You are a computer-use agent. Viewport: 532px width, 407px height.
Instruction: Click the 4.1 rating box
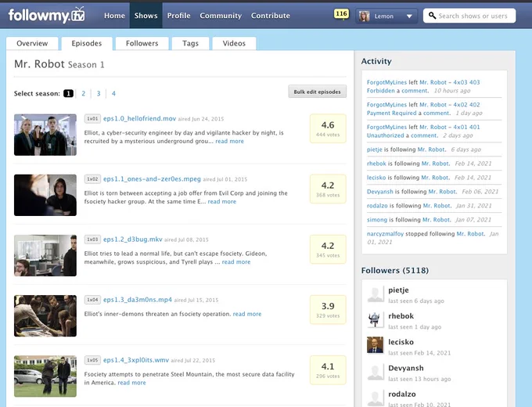pyautogui.click(x=328, y=370)
